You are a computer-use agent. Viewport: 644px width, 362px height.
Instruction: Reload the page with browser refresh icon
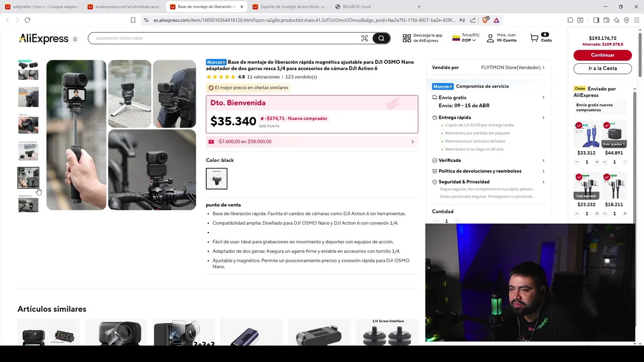pyautogui.click(x=27, y=20)
